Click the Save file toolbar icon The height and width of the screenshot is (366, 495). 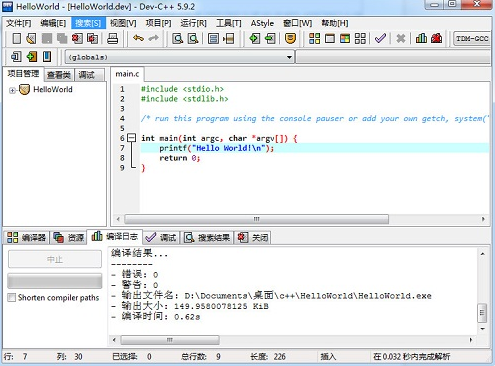(x=47, y=38)
